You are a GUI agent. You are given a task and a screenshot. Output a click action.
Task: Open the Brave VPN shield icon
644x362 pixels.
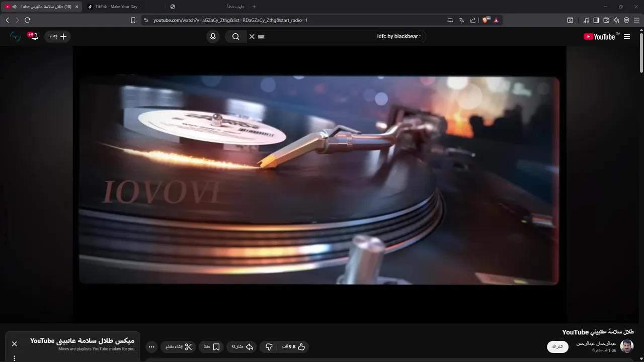[626, 20]
